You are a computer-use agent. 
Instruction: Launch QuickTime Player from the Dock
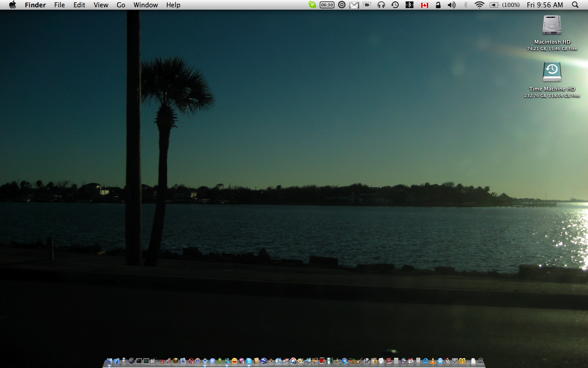pyautogui.click(x=425, y=361)
